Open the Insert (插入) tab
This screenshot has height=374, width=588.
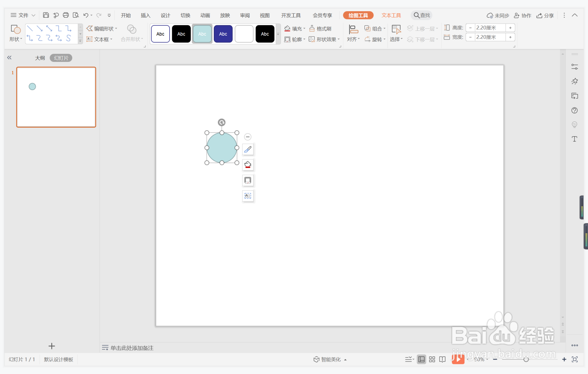(x=146, y=15)
